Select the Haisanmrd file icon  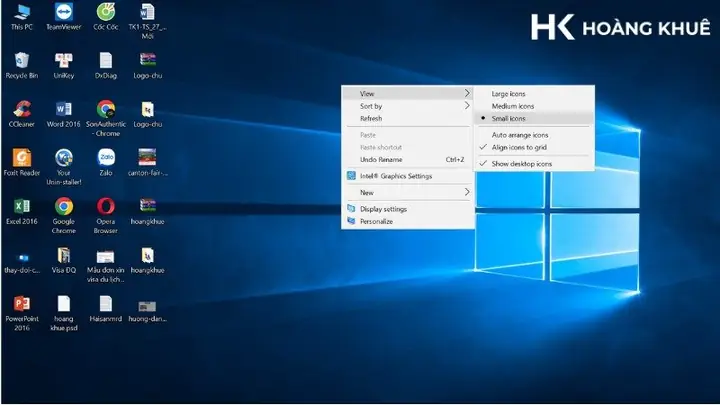pyautogui.click(x=106, y=309)
